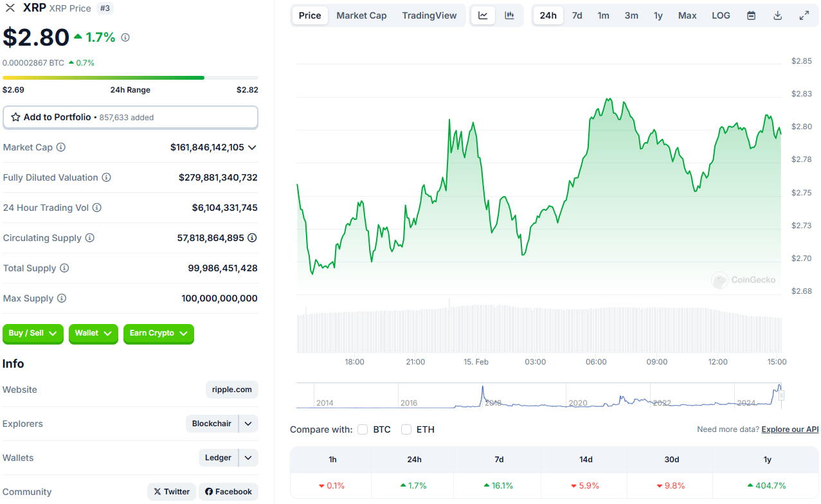Screen dimensions: 821x504
Task: Toggle LOG scale on chart
Action: 721,15
